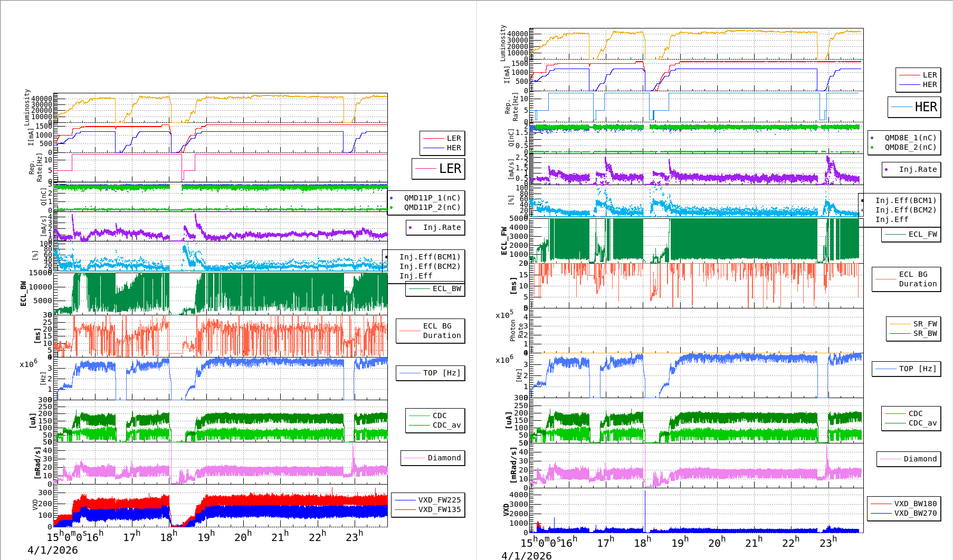Screen dimensions: 953x560
Task: Click the large LER label box
Action: (439, 169)
